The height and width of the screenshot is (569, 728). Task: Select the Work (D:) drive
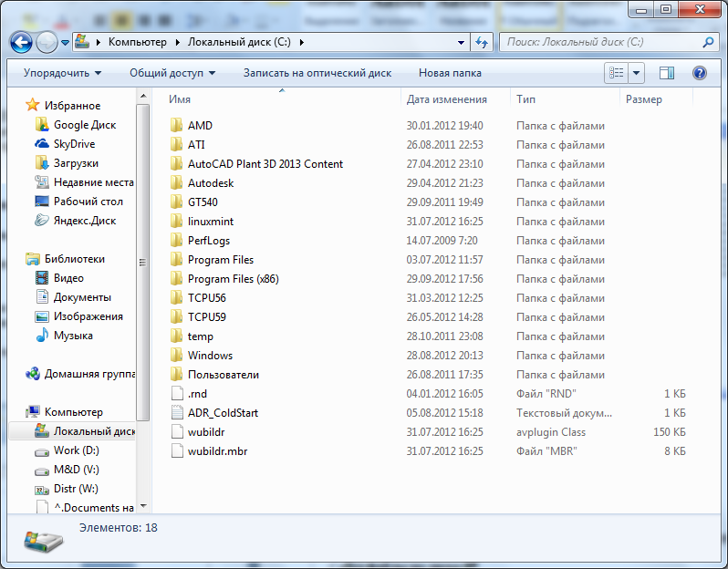click(x=67, y=450)
